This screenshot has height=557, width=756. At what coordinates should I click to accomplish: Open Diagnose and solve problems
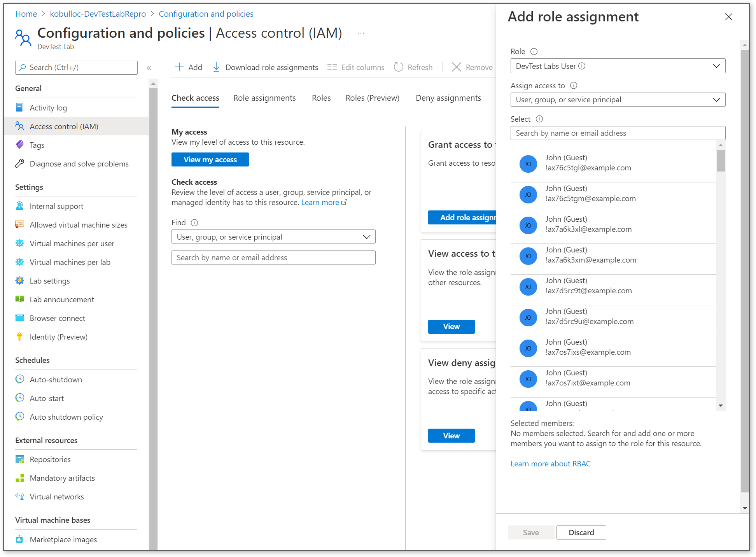[x=79, y=163]
